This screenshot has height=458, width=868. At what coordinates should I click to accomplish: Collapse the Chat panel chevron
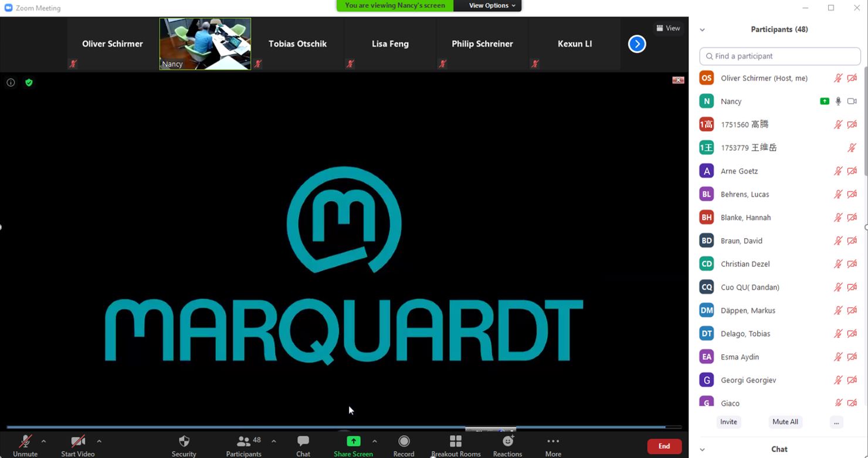pos(702,449)
